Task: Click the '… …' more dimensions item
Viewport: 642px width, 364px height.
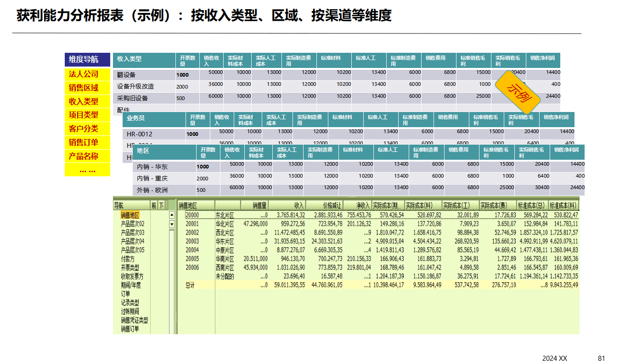Action: pyautogui.click(x=88, y=169)
